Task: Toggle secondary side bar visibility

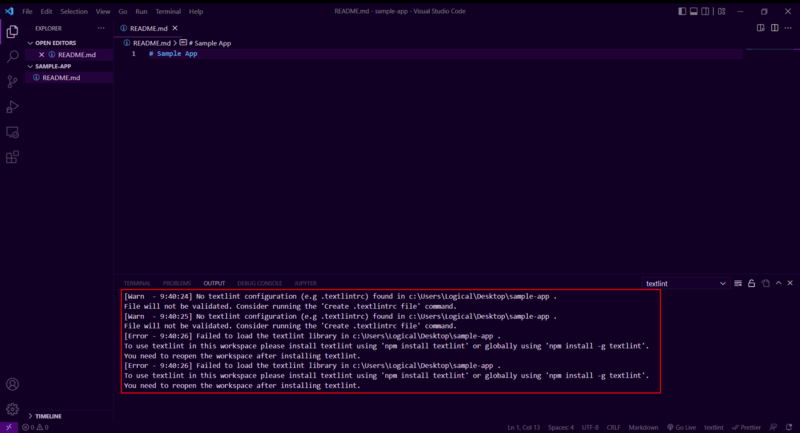Action: pyautogui.click(x=705, y=11)
